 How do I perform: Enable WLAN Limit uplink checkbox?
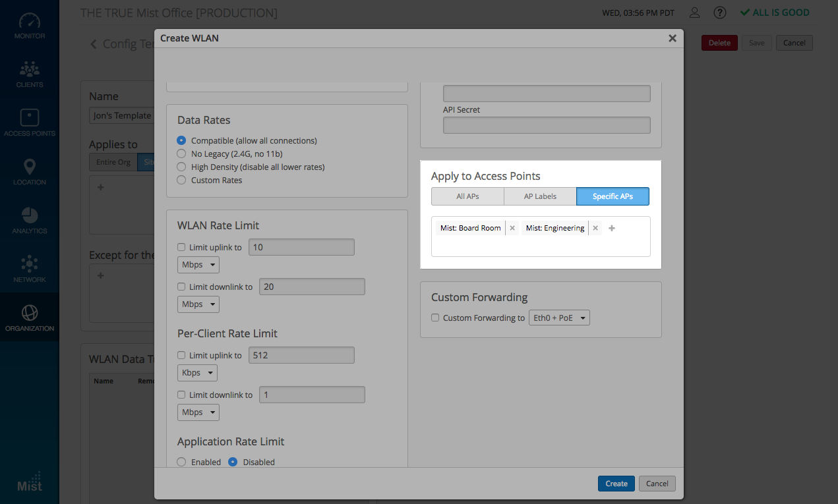tap(181, 247)
